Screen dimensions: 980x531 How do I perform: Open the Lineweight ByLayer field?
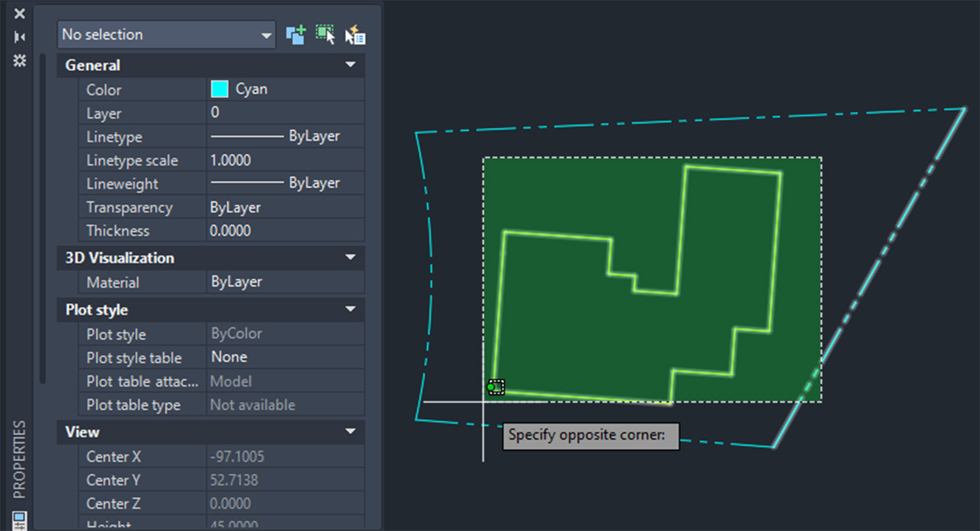[286, 183]
